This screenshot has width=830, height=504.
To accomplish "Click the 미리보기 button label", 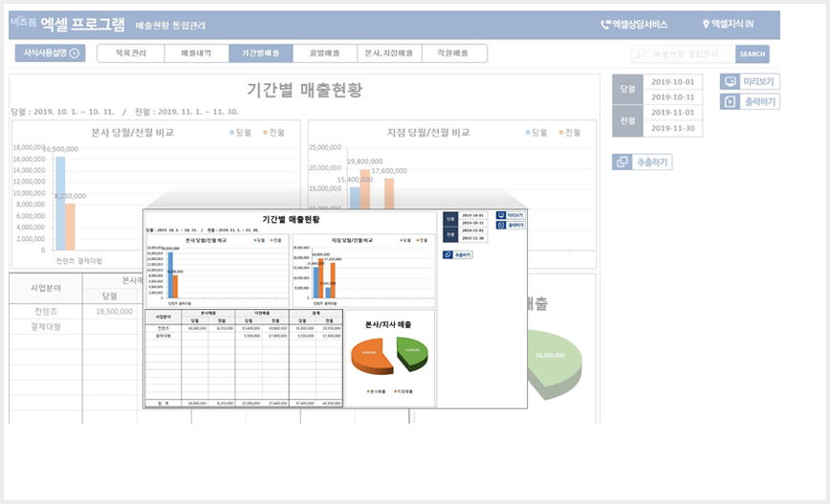I will coord(758,81).
